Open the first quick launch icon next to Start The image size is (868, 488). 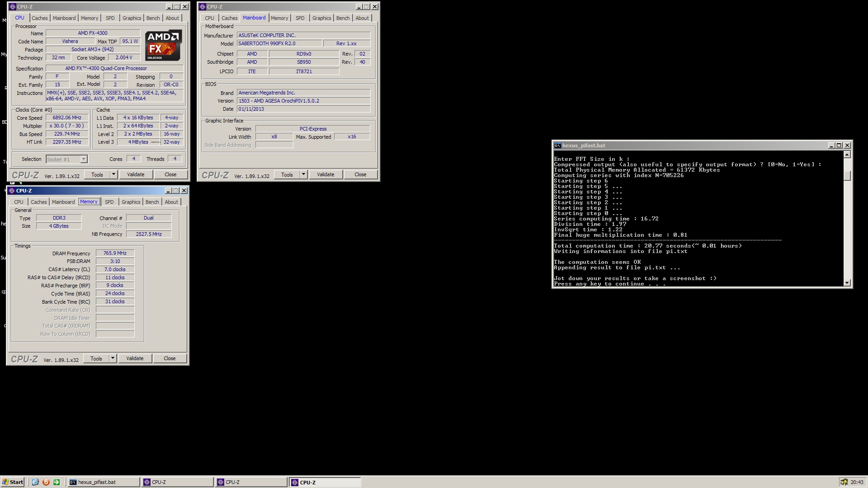point(35,482)
